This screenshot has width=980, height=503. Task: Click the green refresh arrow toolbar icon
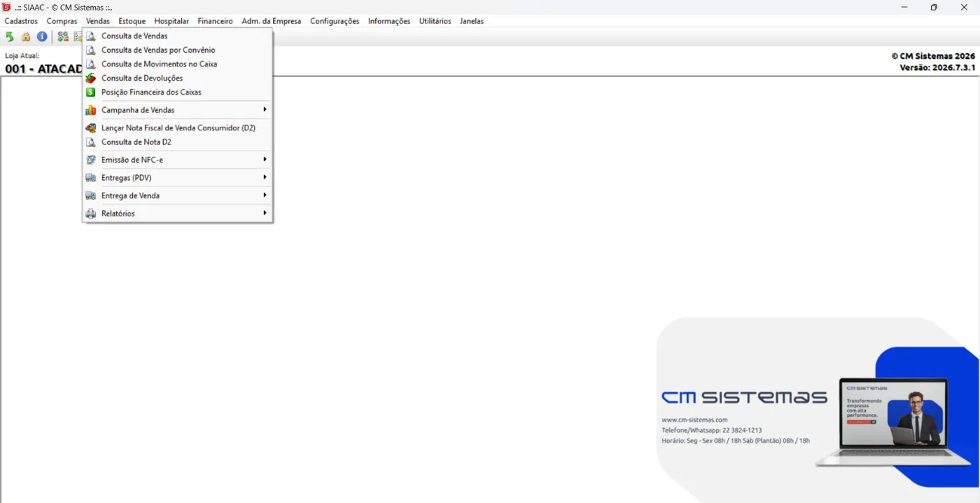[x=10, y=36]
